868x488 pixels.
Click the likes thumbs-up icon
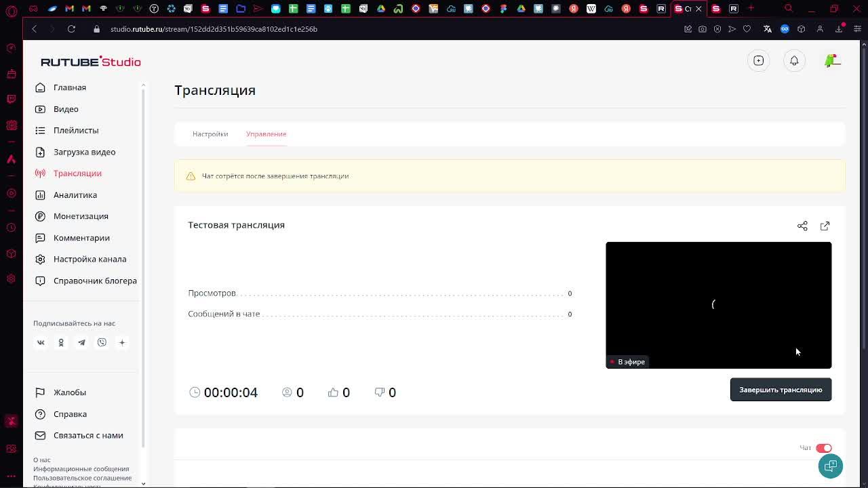coord(333,392)
